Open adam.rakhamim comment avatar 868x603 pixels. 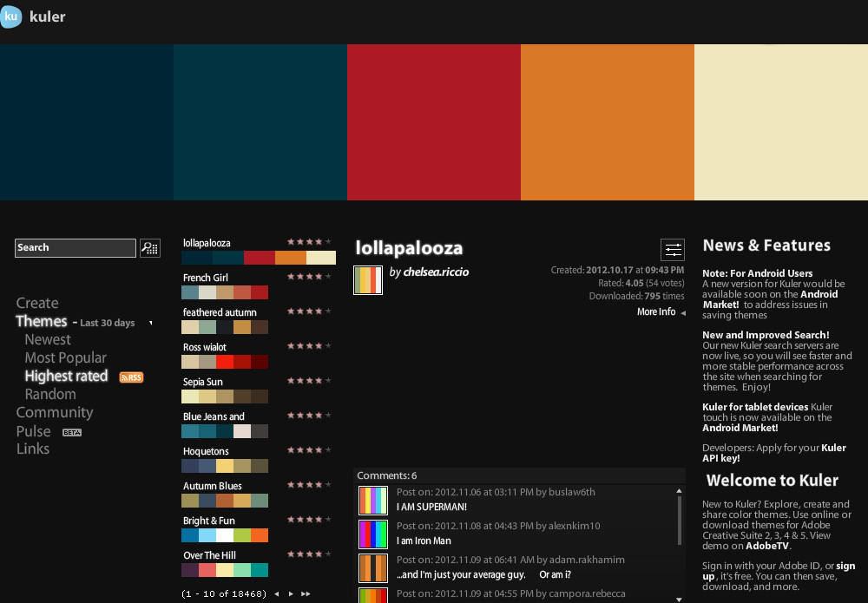click(373, 568)
